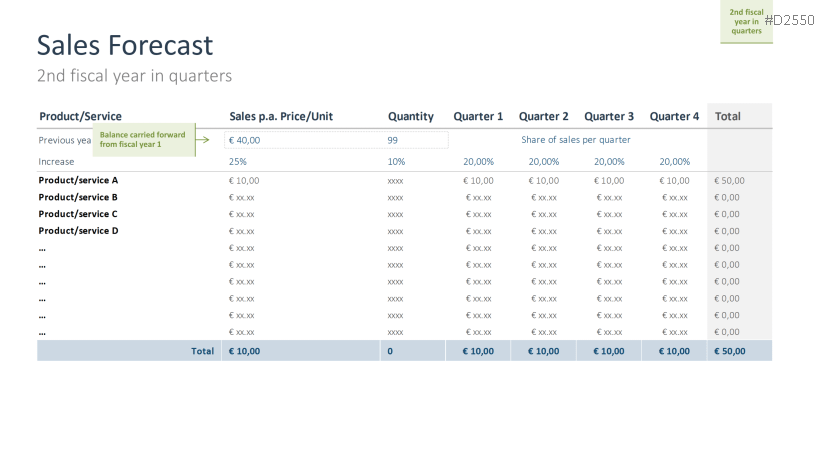Select the 10% quantity increase cell
829x466 pixels.
(396, 161)
